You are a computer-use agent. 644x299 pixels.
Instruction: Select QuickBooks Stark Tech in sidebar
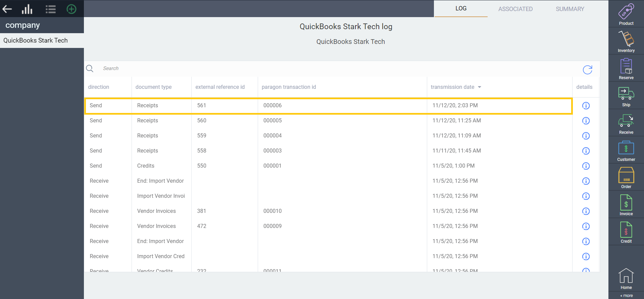42,41
